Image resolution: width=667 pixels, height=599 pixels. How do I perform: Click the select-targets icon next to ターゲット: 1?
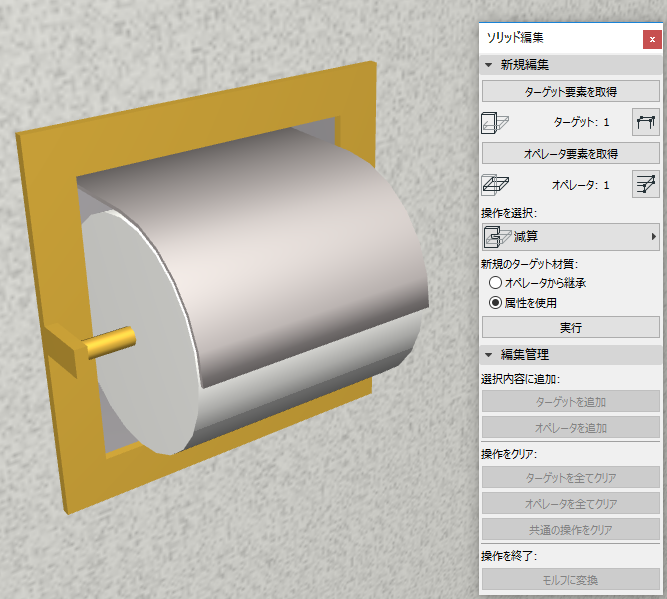point(646,123)
